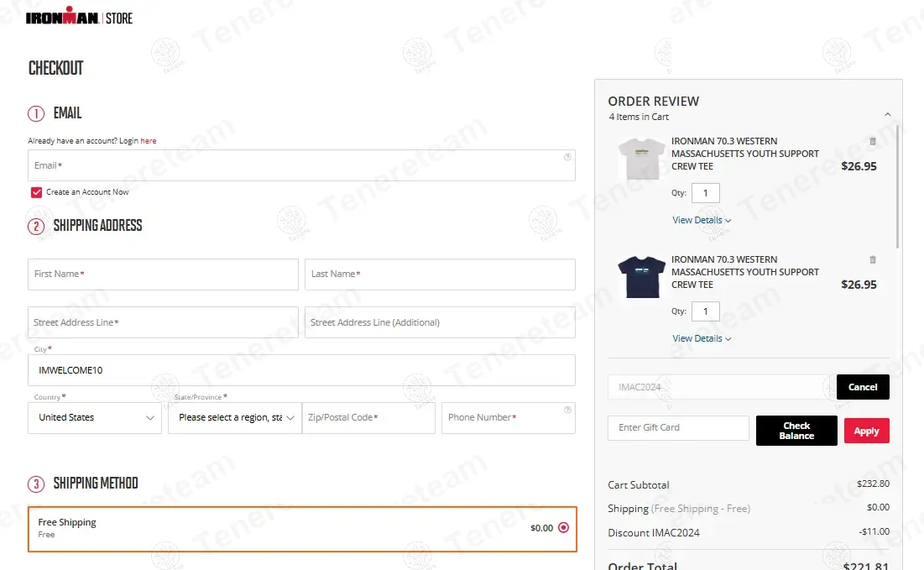Click the email field help icon

click(567, 157)
